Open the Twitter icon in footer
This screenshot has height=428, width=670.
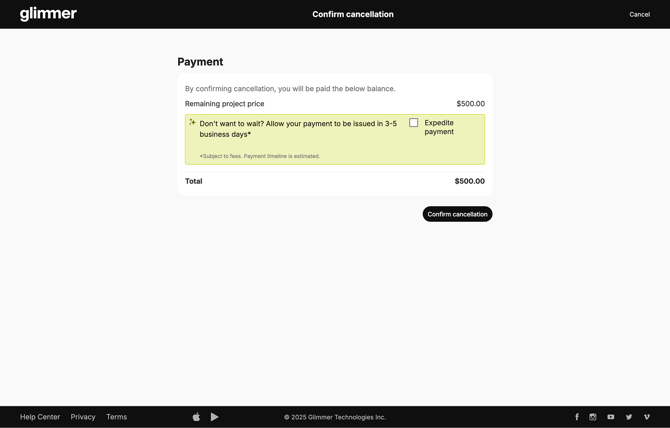pos(629,417)
